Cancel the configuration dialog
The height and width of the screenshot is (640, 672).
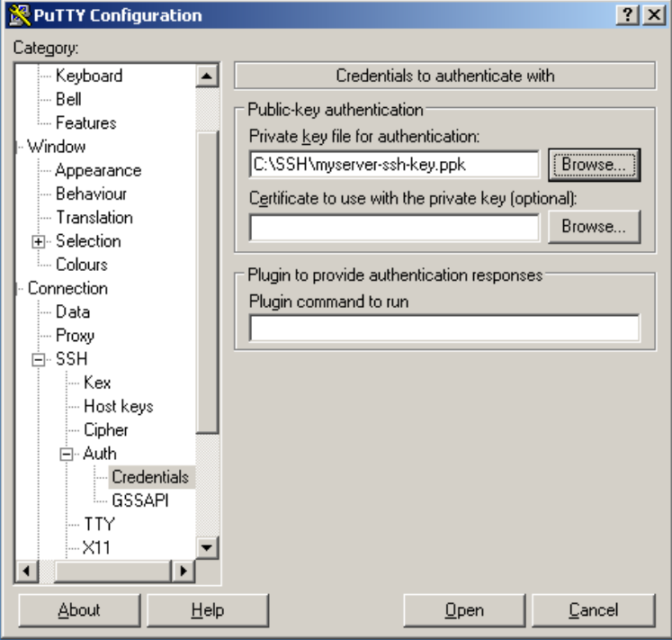(594, 610)
